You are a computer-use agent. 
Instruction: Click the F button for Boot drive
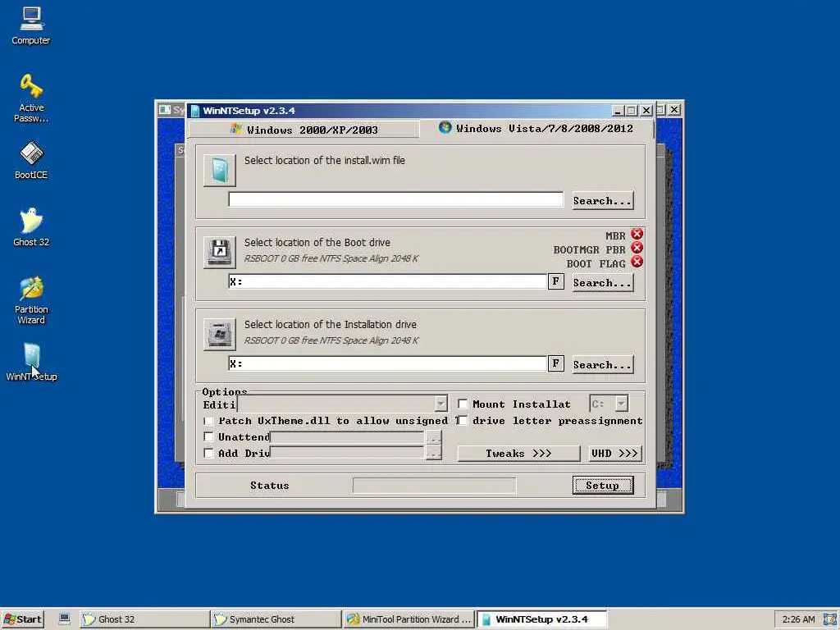click(555, 281)
